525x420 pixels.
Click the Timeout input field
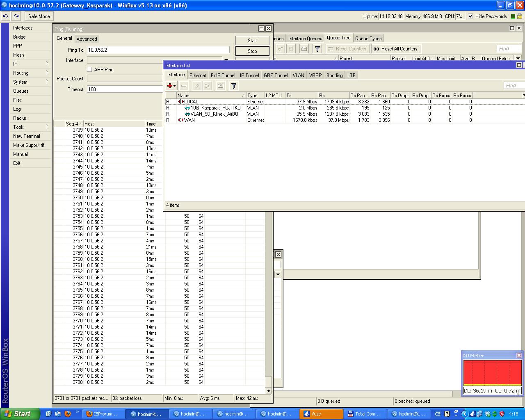pyautogui.click(x=125, y=89)
